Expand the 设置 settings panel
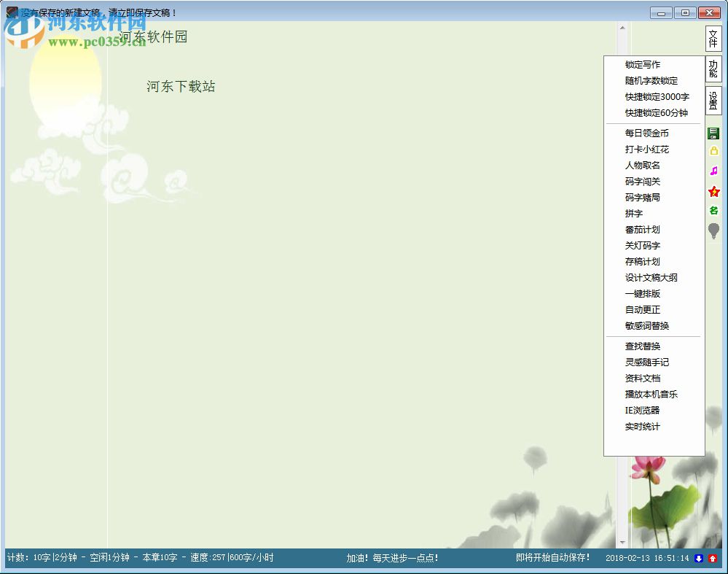 click(x=713, y=99)
